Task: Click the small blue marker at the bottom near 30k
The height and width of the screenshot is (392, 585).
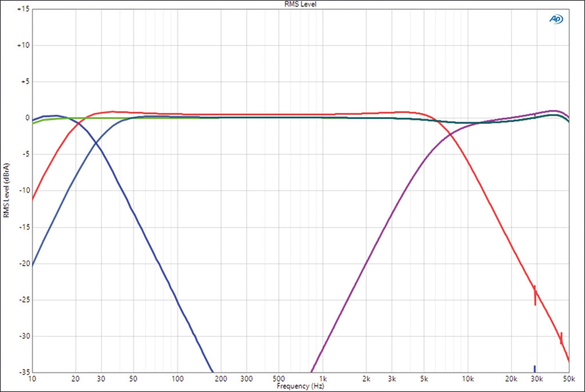Action: pyautogui.click(x=535, y=369)
